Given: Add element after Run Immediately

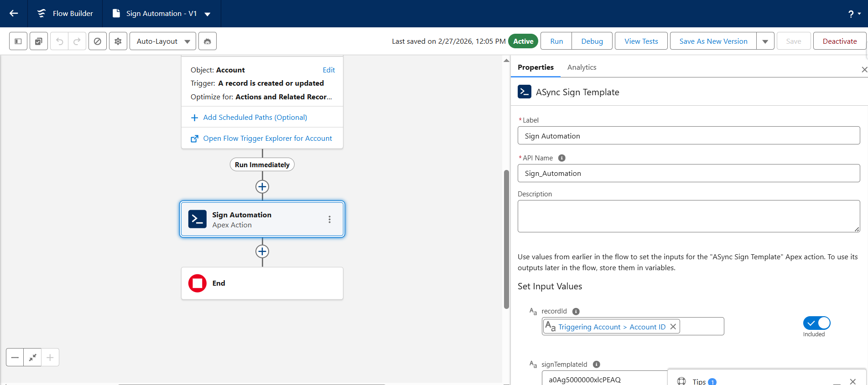Looking at the screenshot, I should point(262,187).
